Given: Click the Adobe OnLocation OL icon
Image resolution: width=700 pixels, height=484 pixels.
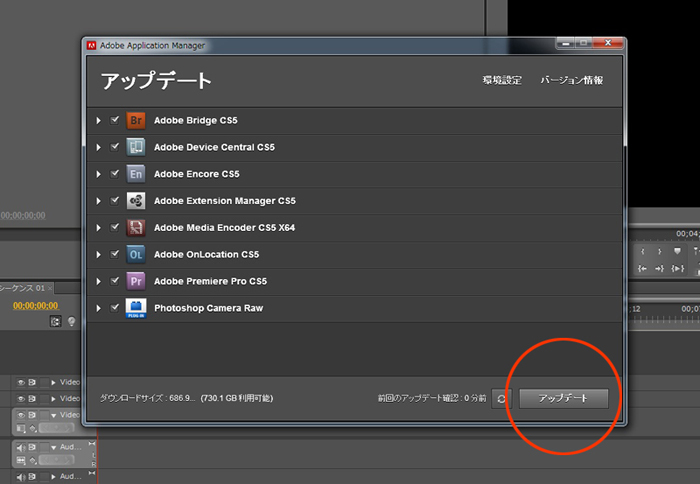Looking at the screenshot, I should [x=136, y=255].
